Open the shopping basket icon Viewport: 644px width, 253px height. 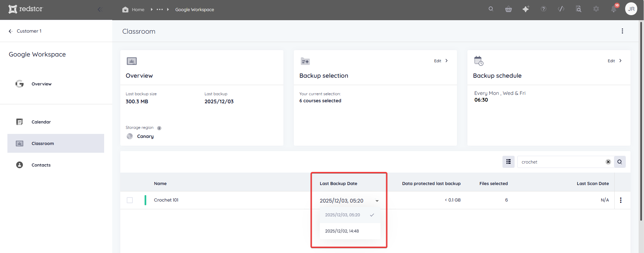[x=509, y=9]
